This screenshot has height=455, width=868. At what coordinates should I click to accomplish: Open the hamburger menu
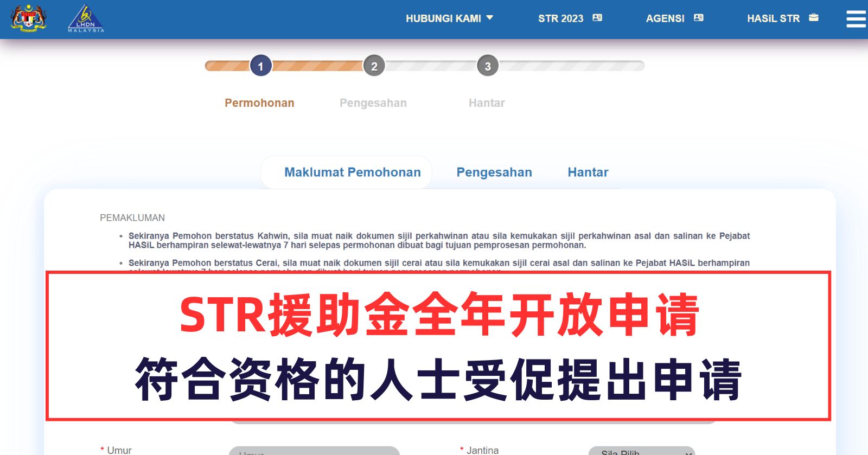pyautogui.click(x=856, y=19)
